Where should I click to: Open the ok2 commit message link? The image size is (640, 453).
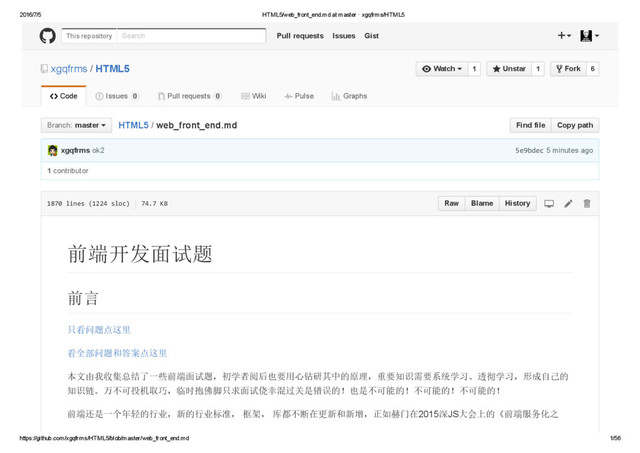[x=98, y=150]
